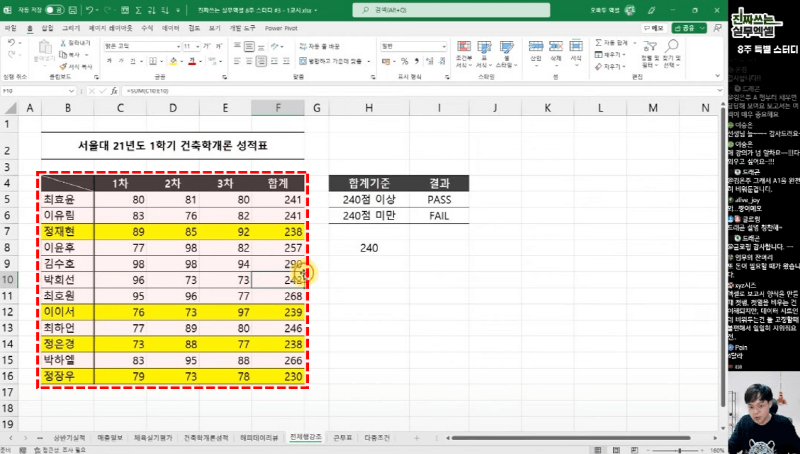Open 표 서식 (Format as Table)
Image resolution: width=800 pixels, height=454 pixels.
tap(484, 54)
